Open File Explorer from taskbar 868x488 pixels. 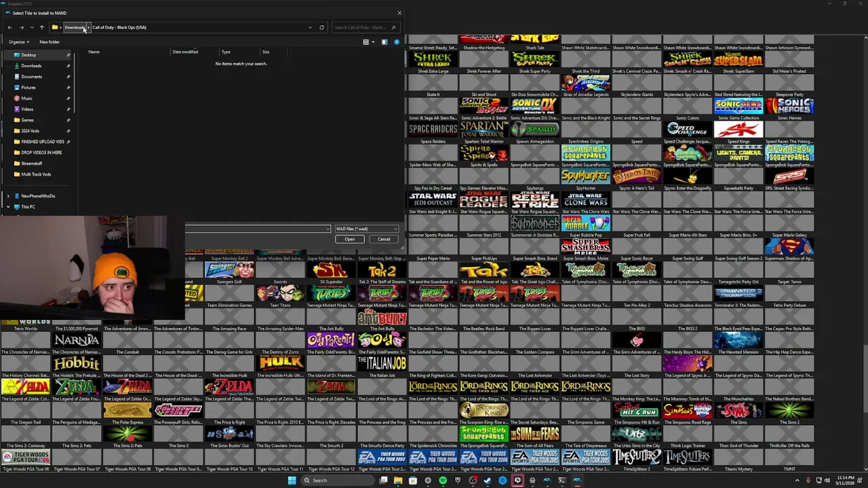point(398,481)
